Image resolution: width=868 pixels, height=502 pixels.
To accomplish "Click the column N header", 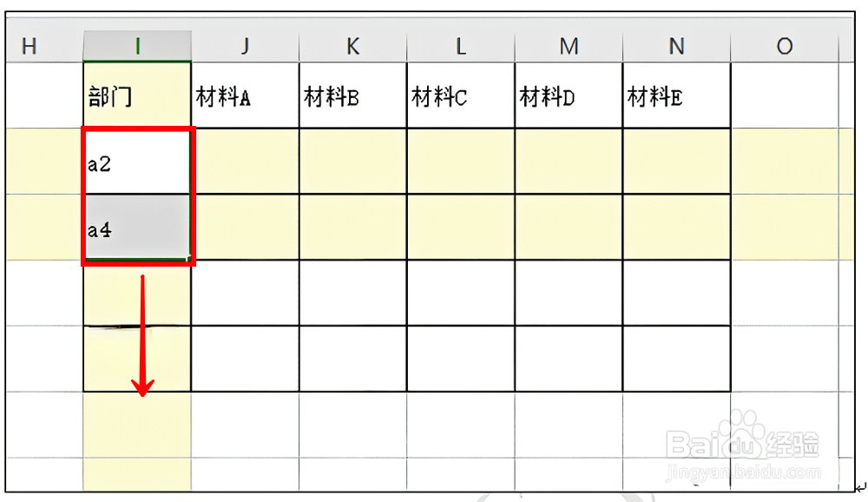I will (x=676, y=46).
